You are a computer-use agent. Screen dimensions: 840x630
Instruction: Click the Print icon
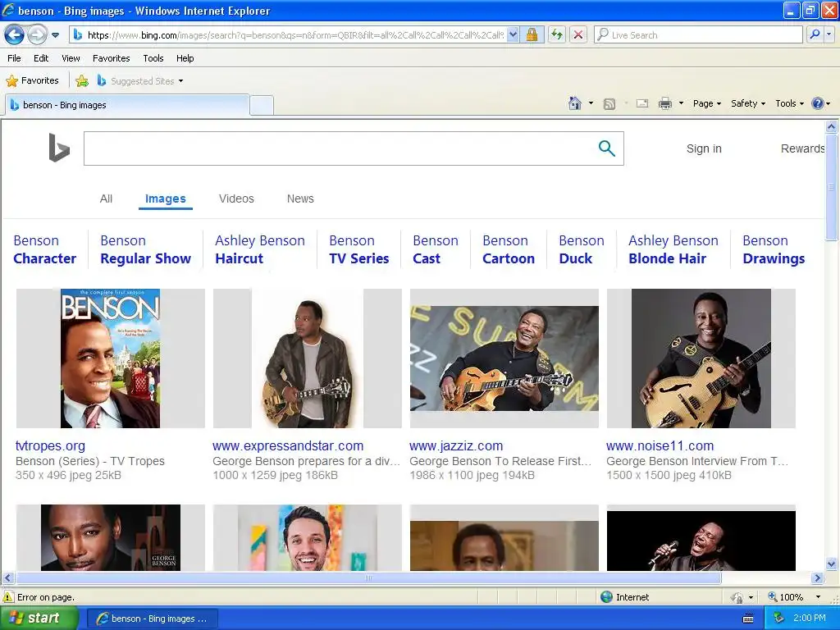[x=664, y=103]
